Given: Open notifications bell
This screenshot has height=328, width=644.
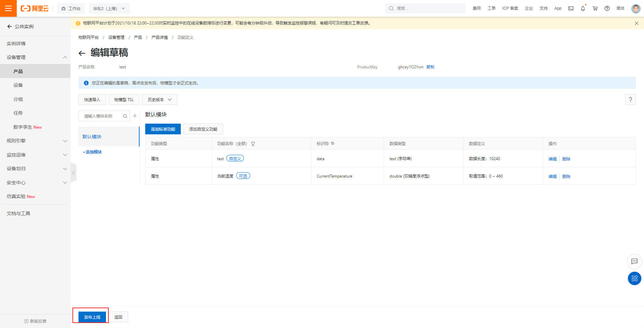Looking at the screenshot, I should click(x=583, y=8).
